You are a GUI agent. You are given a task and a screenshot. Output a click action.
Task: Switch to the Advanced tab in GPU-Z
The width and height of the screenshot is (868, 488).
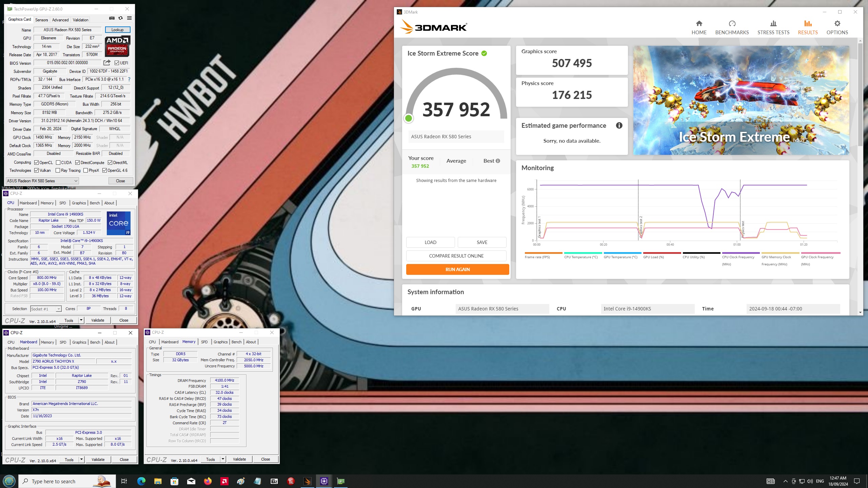coord(60,20)
